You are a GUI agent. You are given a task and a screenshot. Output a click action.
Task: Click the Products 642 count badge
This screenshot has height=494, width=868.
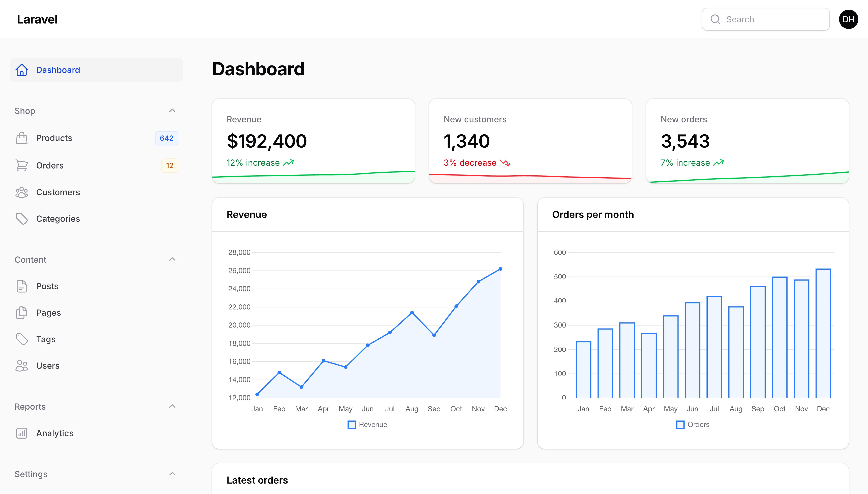click(x=167, y=138)
